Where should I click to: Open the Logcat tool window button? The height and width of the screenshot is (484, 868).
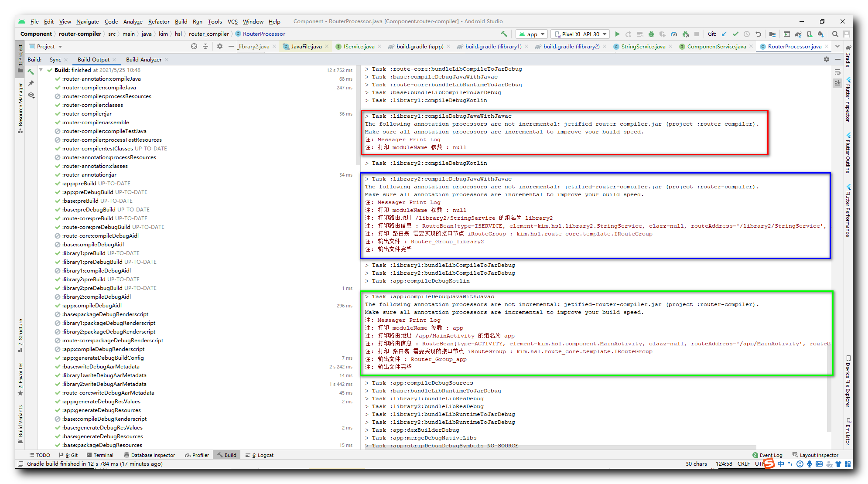point(260,455)
